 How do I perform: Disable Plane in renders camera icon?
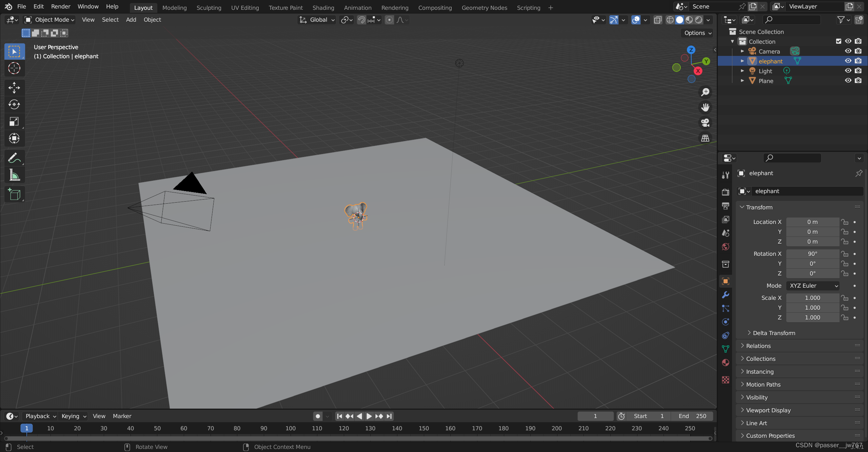click(x=858, y=81)
